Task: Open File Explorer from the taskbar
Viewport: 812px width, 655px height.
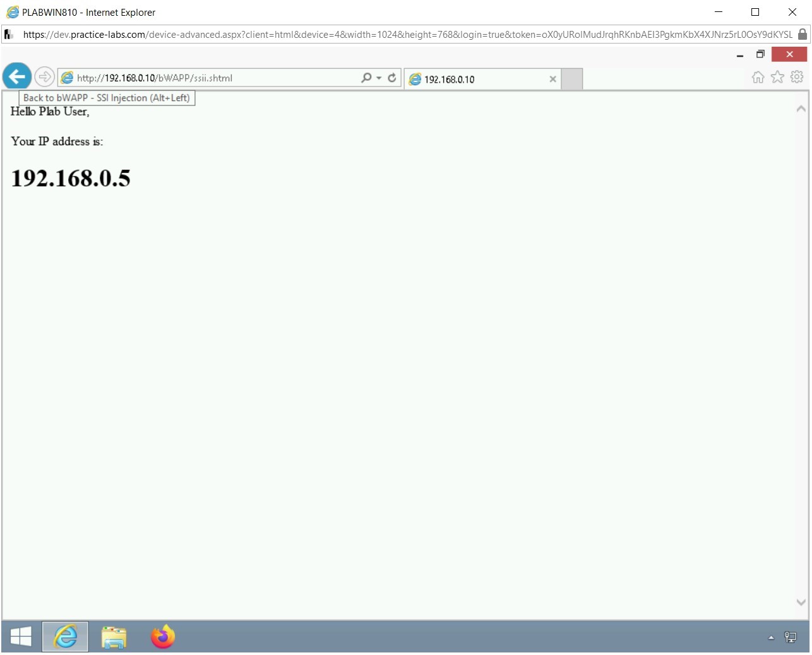Action: click(114, 637)
